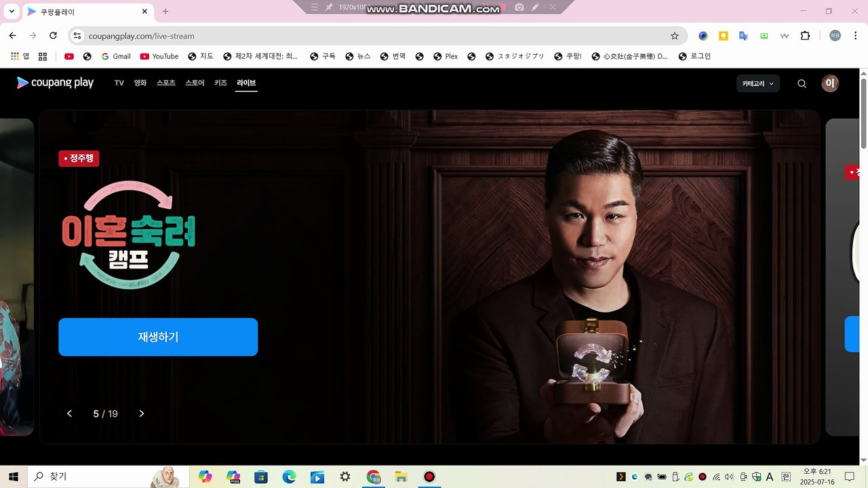Open the 제2차 세계대전 bookmark
The width and height of the screenshot is (868, 488).
pyautogui.click(x=260, y=56)
